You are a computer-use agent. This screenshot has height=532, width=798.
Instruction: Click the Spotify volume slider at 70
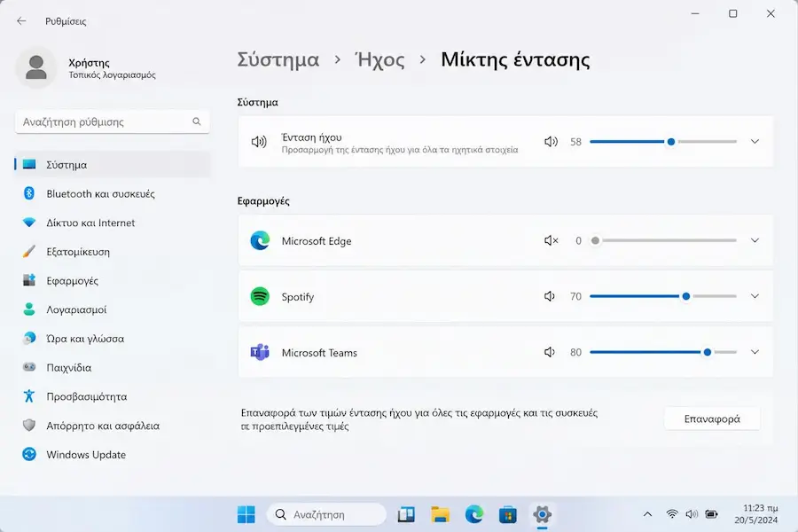pos(663,296)
